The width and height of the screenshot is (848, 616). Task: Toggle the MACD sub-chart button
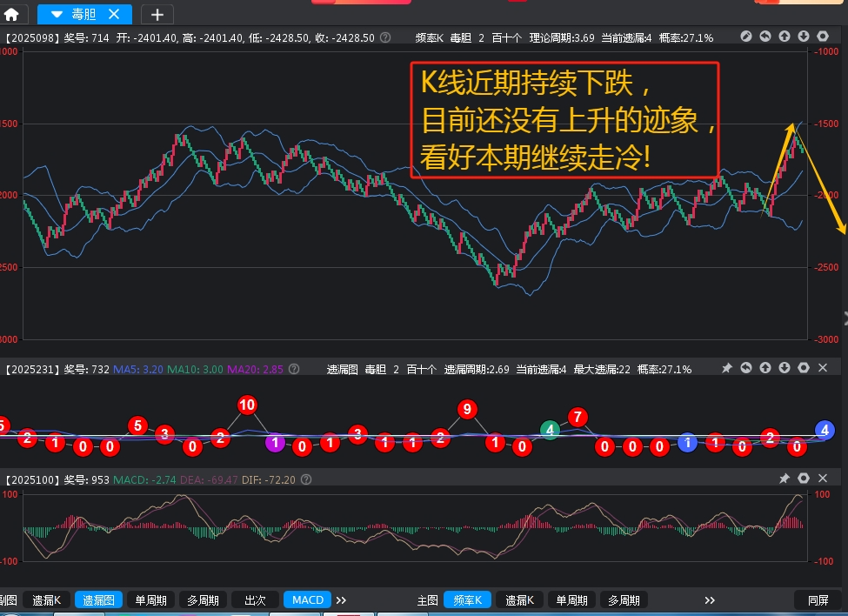pyautogui.click(x=308, y=599)
